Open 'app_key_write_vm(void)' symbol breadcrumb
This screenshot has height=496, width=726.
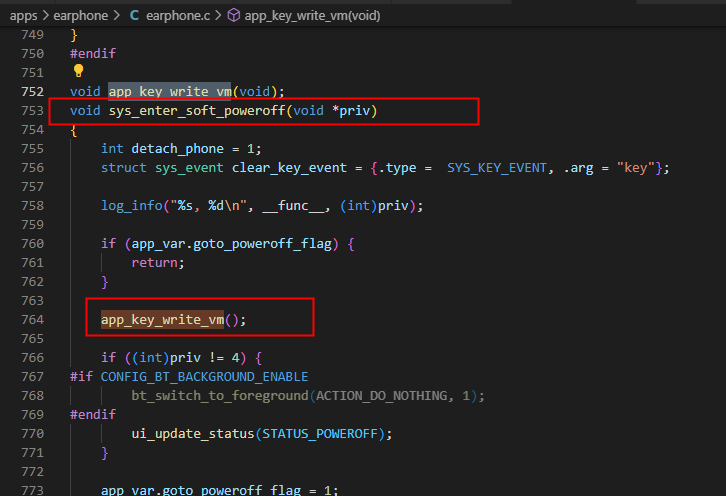point(312,16)
